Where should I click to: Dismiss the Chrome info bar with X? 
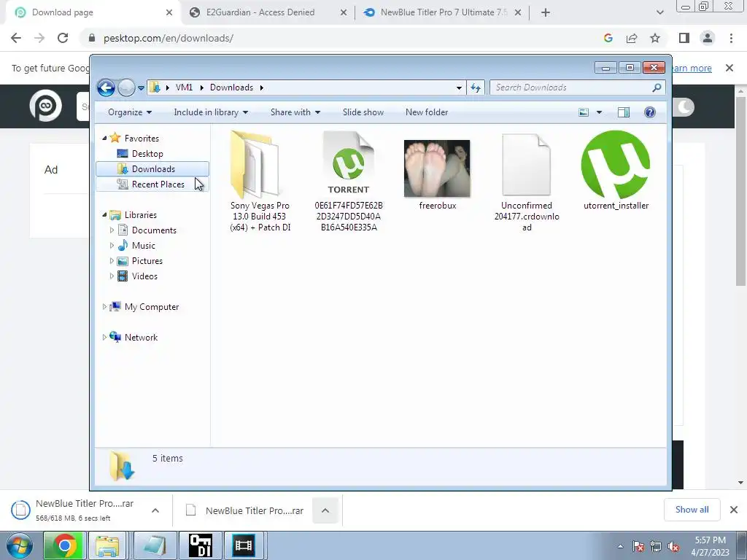coord(729,68)
